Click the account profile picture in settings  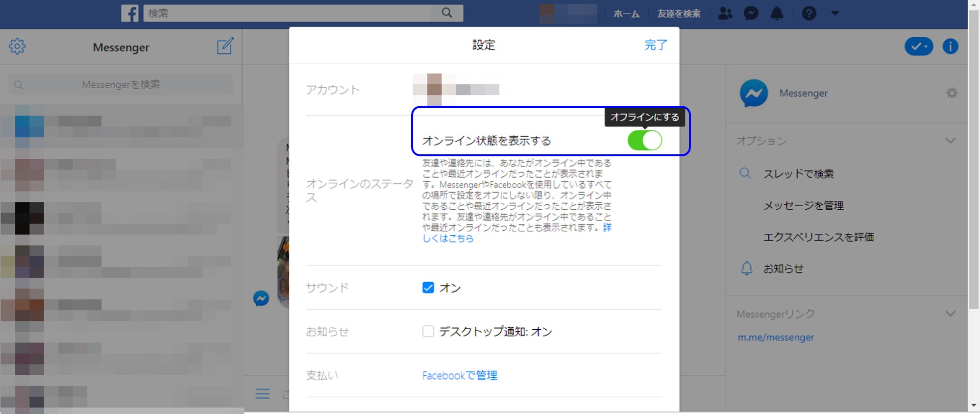[434, 89]
